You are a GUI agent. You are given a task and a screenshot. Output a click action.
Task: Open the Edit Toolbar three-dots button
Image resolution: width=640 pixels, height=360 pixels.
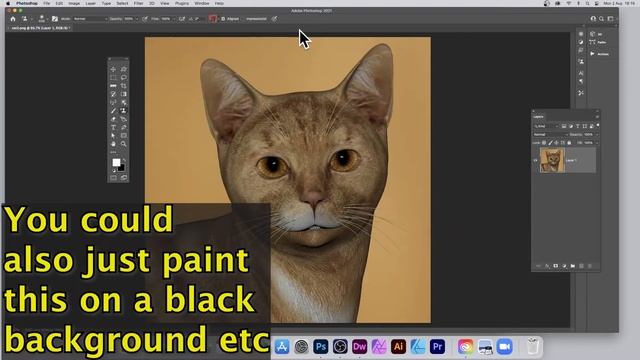click(x=113, y=152)
